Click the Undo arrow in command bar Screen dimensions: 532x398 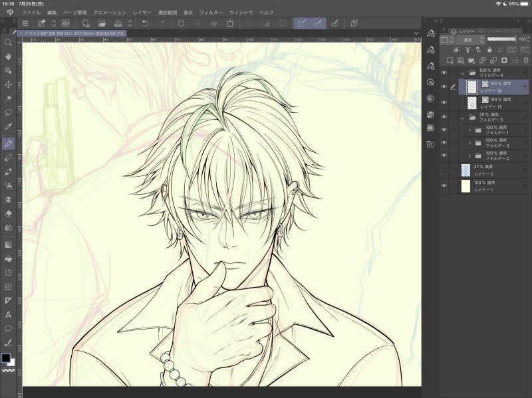coord(145,23)
